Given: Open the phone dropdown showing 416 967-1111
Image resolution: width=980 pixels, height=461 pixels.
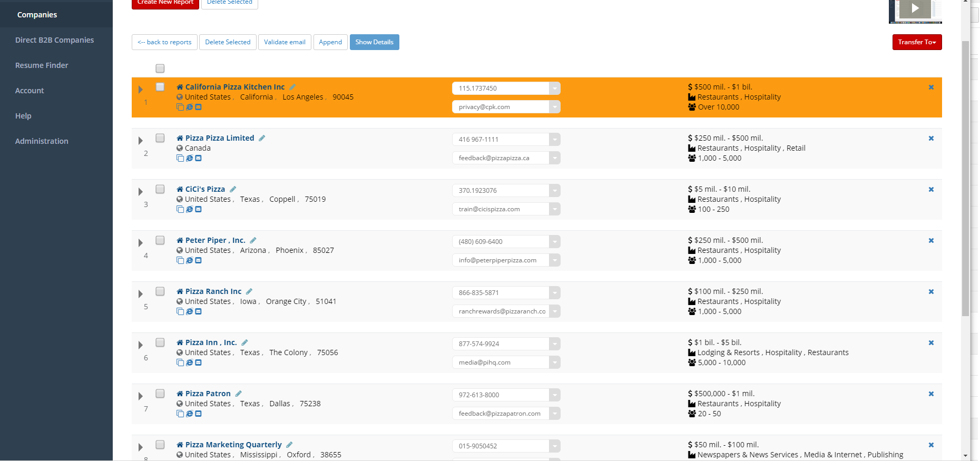Looking at the screenshot, I should (x=554, y=140).
